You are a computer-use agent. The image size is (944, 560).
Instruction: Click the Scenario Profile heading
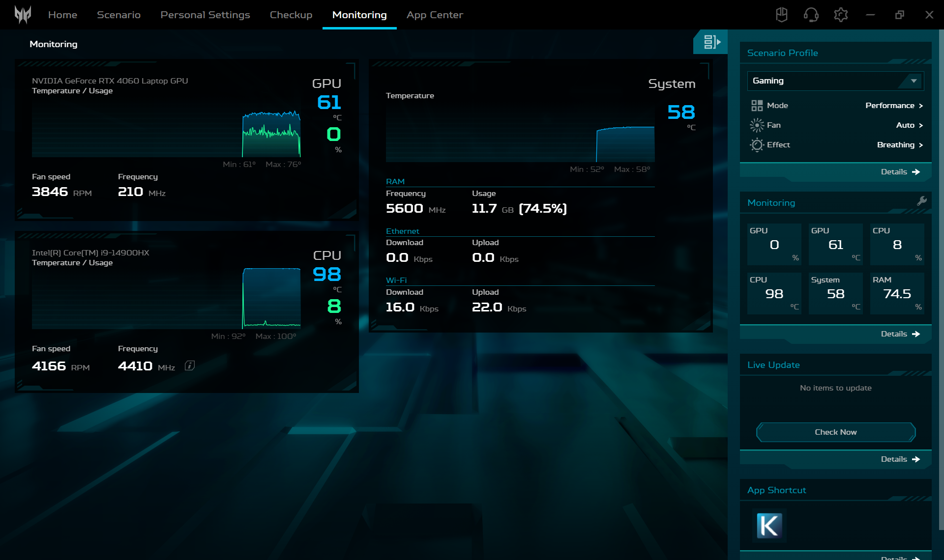(x=782, y=53)
